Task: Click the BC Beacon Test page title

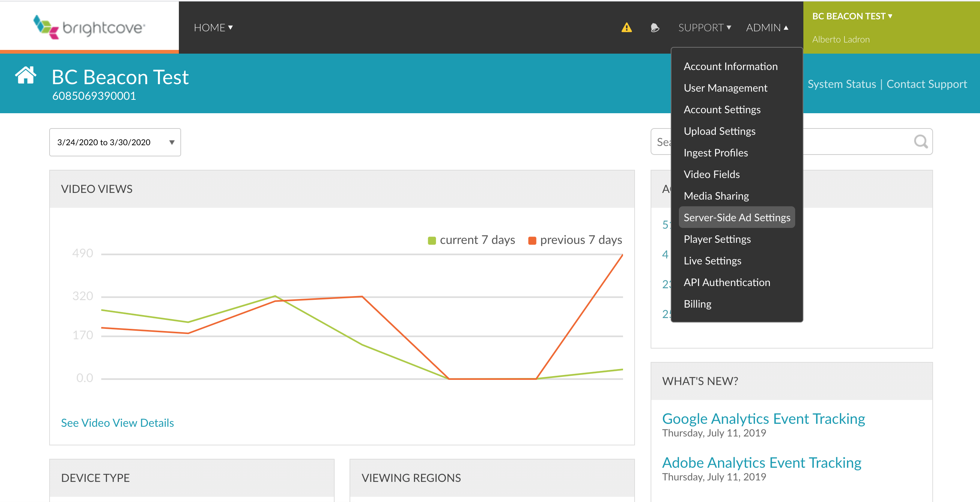Action: (x=120, y=77)
